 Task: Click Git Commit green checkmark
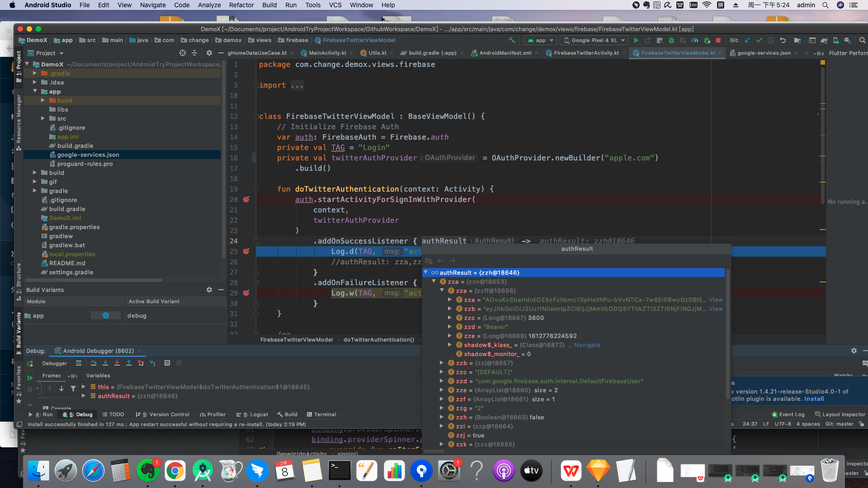pyautogui.click(x=759, y=40)
